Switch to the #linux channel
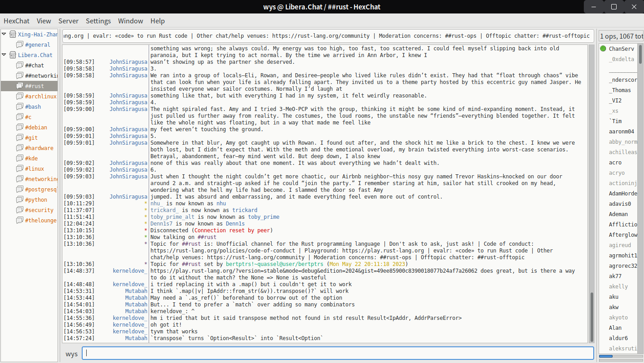This screenshot has height=363, width=644. coord(35,168)
